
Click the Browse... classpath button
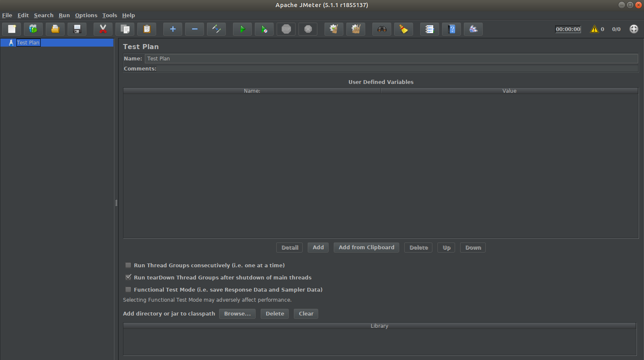coord(237,314)
